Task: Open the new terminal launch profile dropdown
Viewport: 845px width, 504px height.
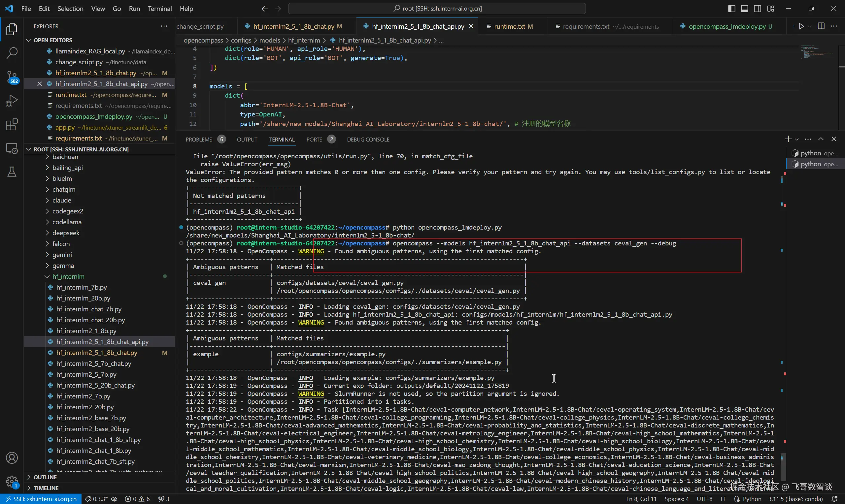Action: [797, 139]
